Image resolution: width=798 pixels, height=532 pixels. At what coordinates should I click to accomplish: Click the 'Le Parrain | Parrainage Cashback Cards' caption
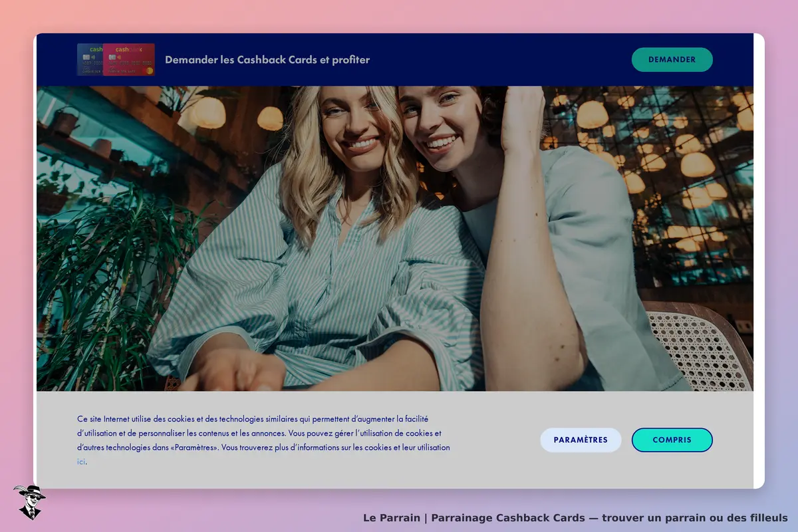point(575,518)
